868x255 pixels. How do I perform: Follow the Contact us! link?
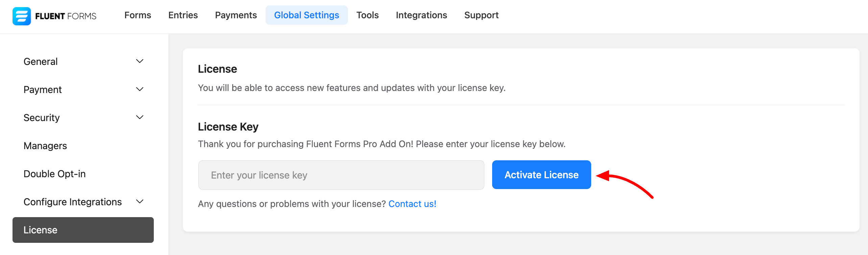[x=412, y=204]
